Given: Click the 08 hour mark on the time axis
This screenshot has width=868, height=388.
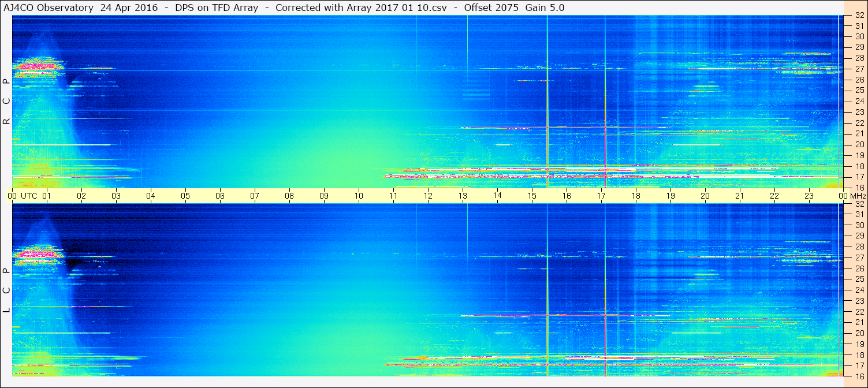Looking at the screenshot, I should click(x=289, y=196).
